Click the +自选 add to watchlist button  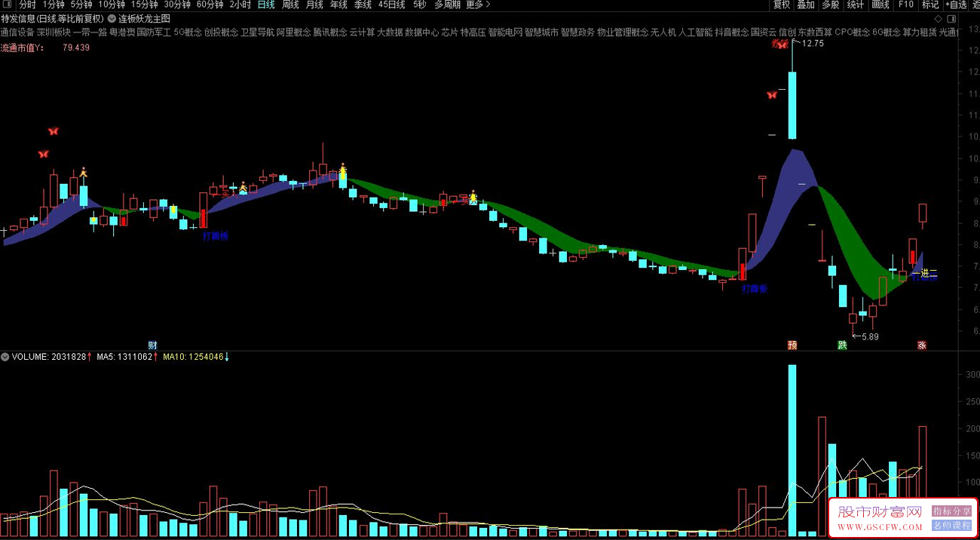coord(957,5)
